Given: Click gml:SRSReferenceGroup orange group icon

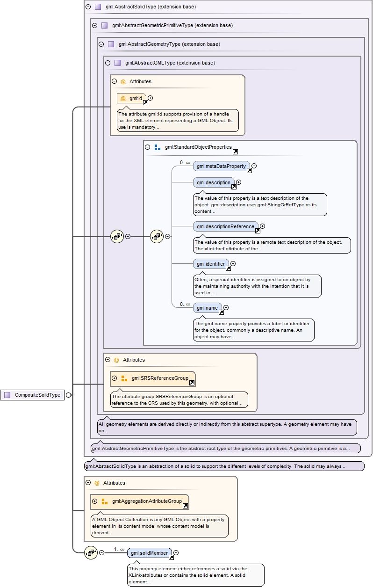Looking at the screenshot, I should [124, 378].
